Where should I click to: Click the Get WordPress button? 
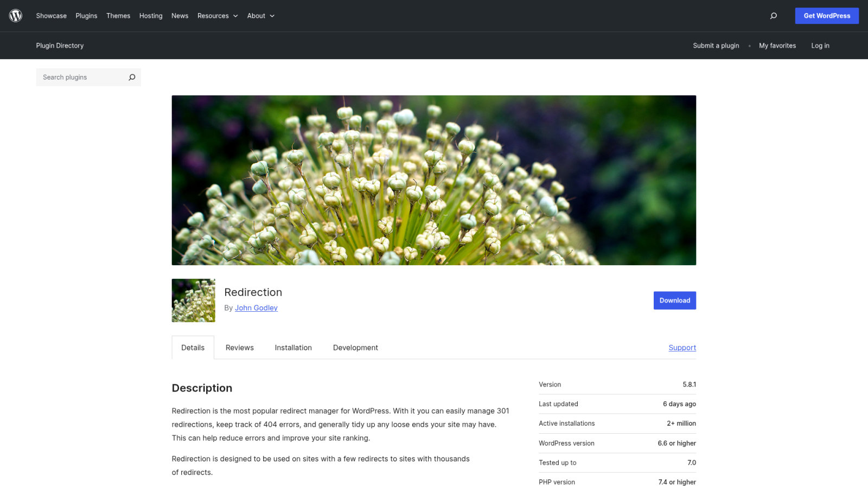click(x=827, y=16)
